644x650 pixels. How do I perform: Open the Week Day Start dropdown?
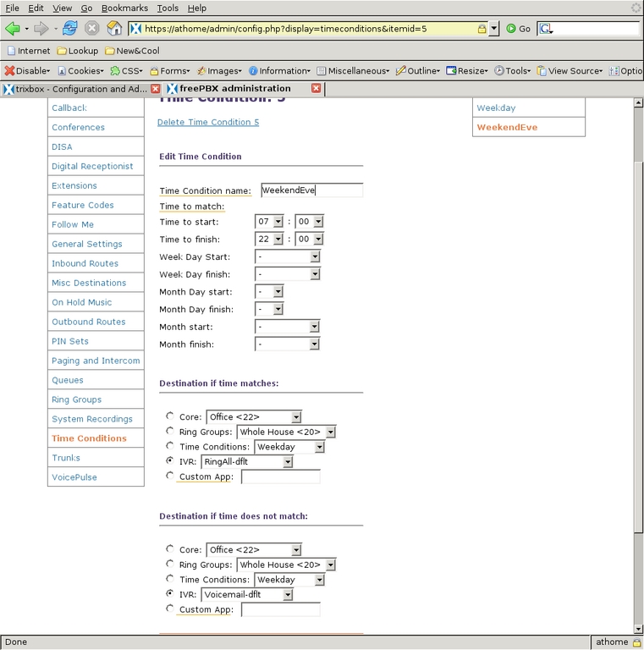click(x=289, y=256)
